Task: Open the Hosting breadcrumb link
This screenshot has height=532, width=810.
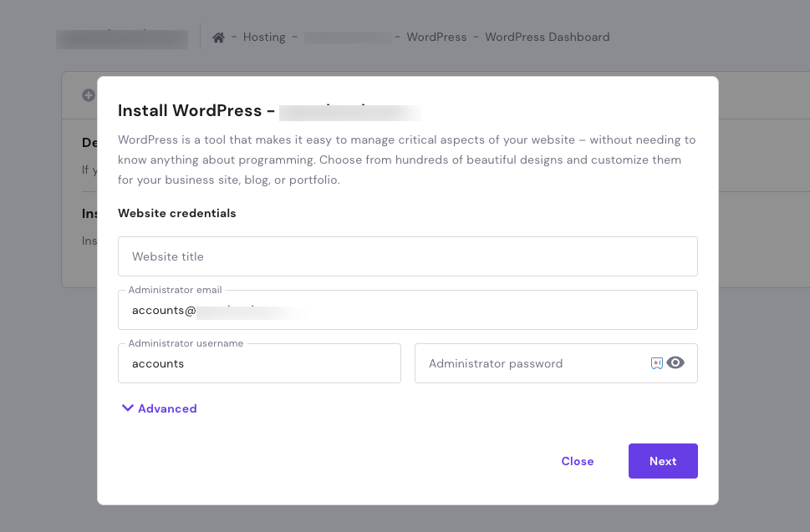Action: click(264, 37)
